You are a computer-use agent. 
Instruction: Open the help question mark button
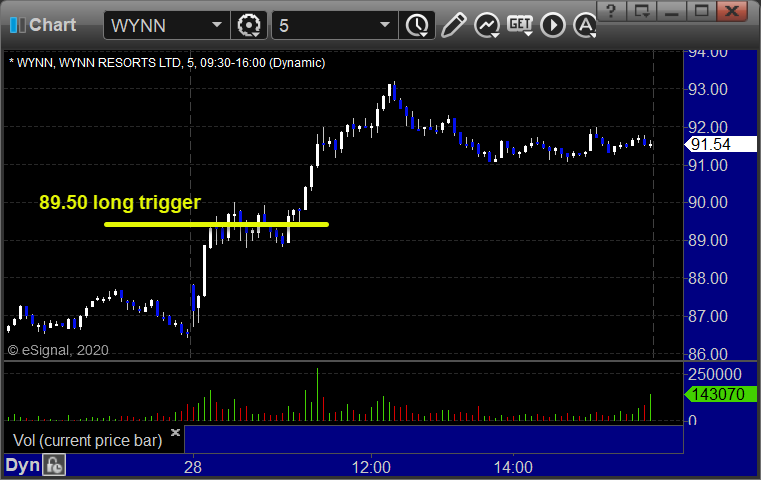tap(611, 11)
